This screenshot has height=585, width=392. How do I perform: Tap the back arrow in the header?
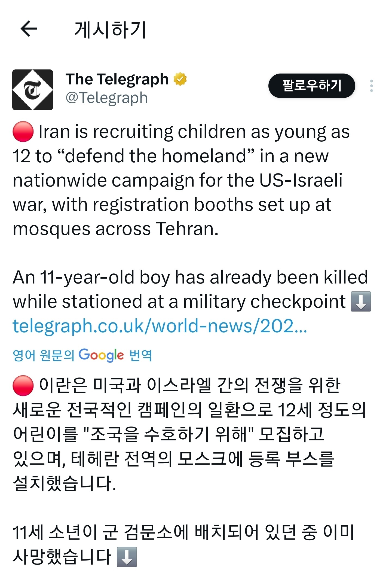29,29
